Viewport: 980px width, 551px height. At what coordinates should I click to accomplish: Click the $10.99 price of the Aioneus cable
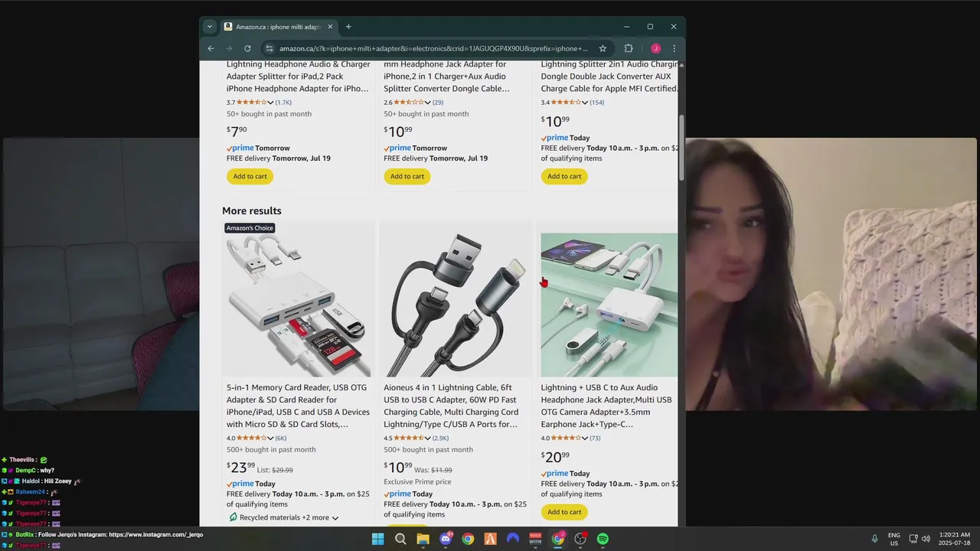pos(398,468)
